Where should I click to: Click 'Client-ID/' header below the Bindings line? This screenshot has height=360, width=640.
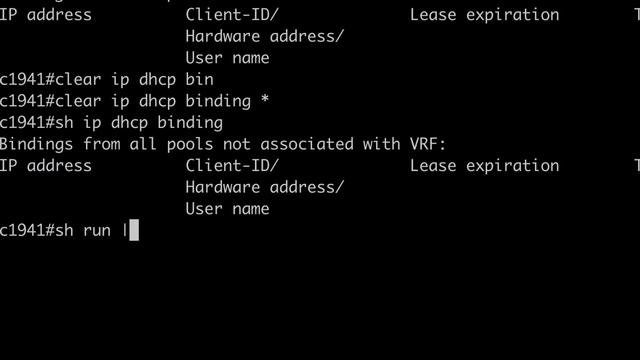232,166
